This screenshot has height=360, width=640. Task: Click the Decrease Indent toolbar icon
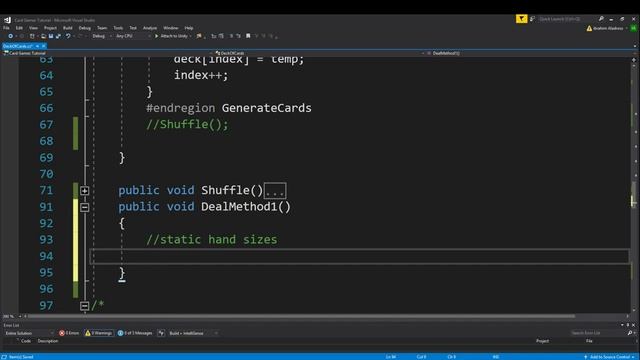pyautogui.click(x=213, y=36)
